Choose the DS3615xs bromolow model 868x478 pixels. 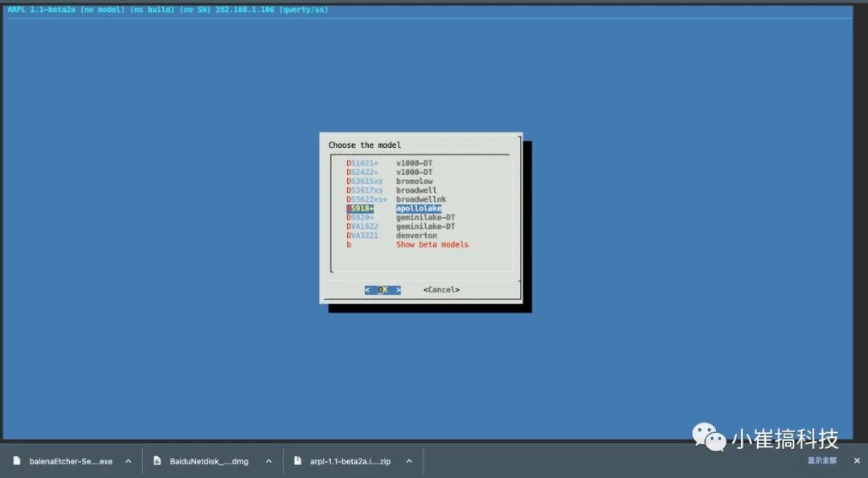coord(390,181)
